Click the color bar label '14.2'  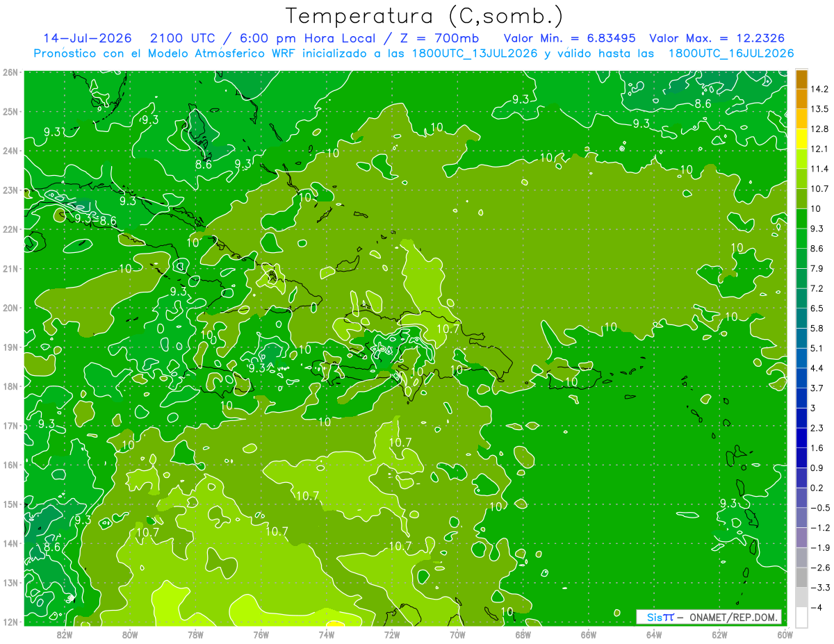[x=819, y=90]
